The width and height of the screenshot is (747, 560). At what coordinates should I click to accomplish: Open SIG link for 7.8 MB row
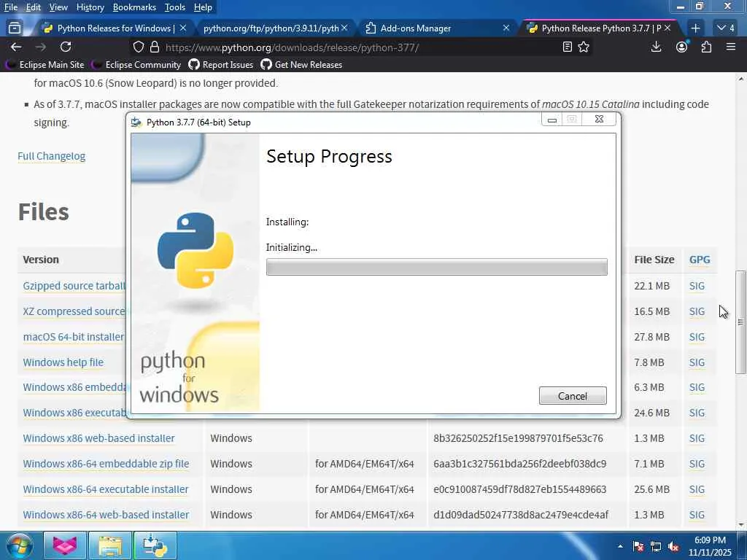tap(697, 362)
